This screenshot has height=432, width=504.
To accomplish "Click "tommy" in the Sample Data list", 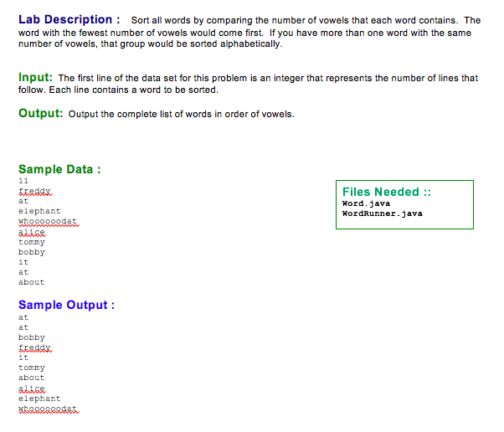I will (x=32, y=242).
